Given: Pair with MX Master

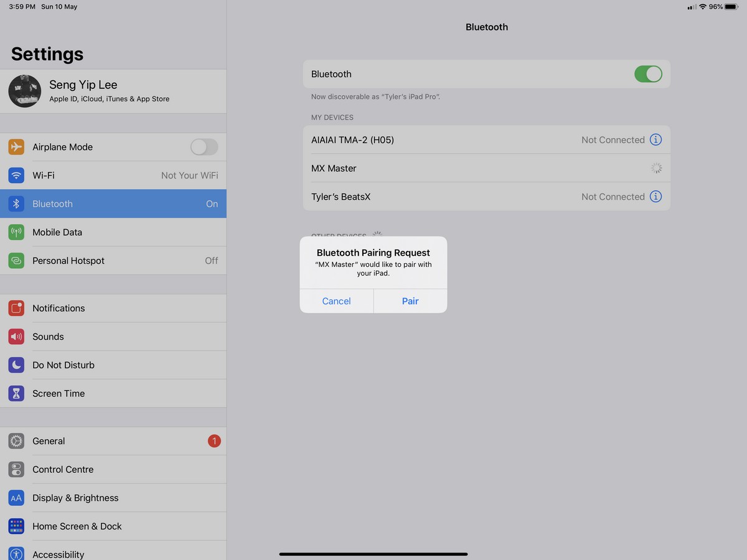Looking at the screenshot, I should click(410, 301).
